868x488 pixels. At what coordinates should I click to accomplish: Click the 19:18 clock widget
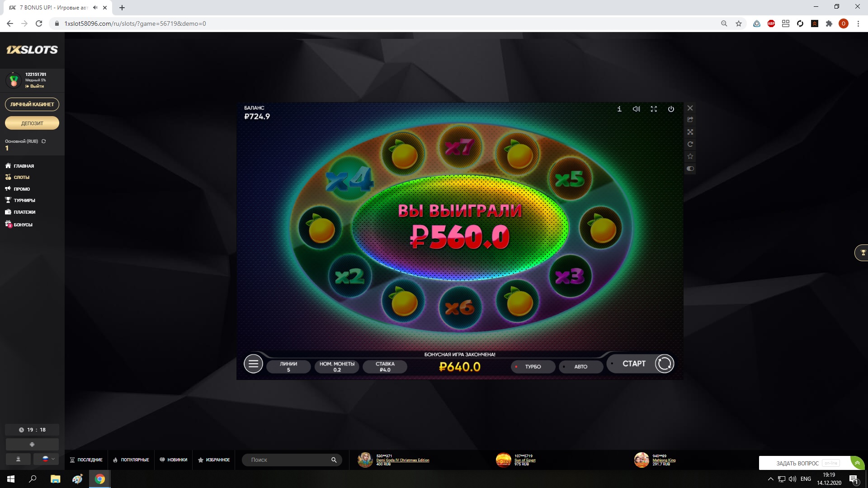(x=32, y=430)
